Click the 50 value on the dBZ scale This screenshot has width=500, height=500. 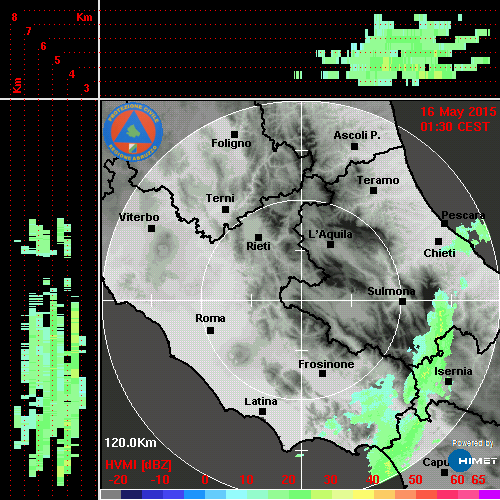click(x=415, y=480)
